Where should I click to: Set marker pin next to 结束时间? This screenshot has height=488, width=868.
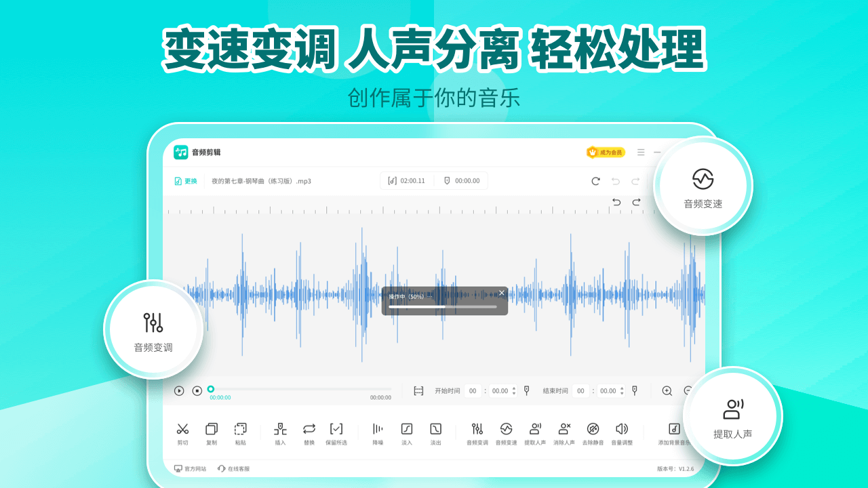click(635, 390)
